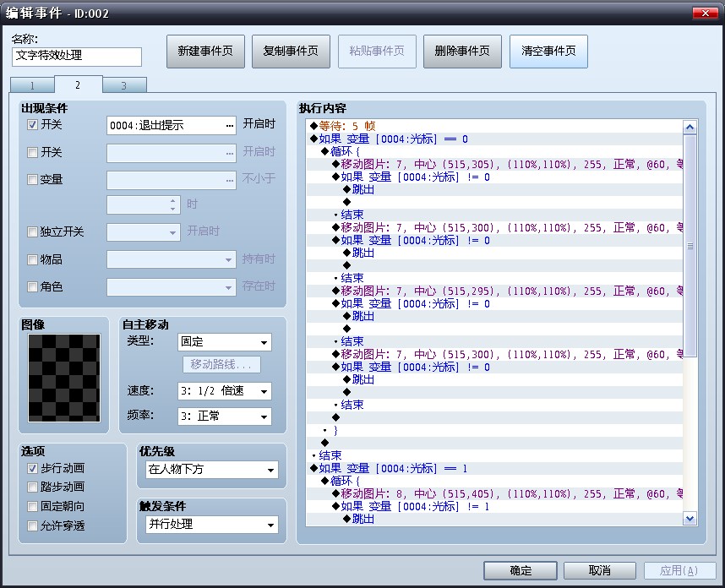Select the 如果 变量 [0004:光标] == 1 line
The width and height of the screenshot is (725, 588).
click(x=494, y=469)
